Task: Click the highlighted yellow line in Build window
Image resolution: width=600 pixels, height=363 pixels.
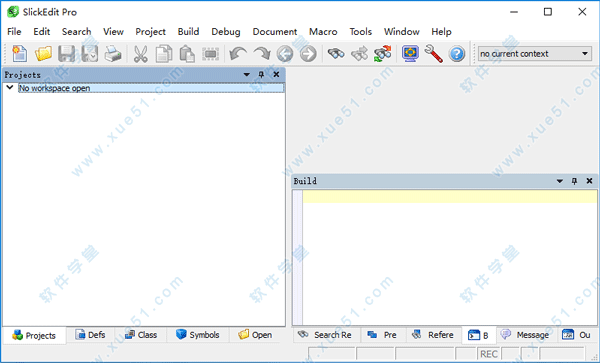Action: [450, 197]
